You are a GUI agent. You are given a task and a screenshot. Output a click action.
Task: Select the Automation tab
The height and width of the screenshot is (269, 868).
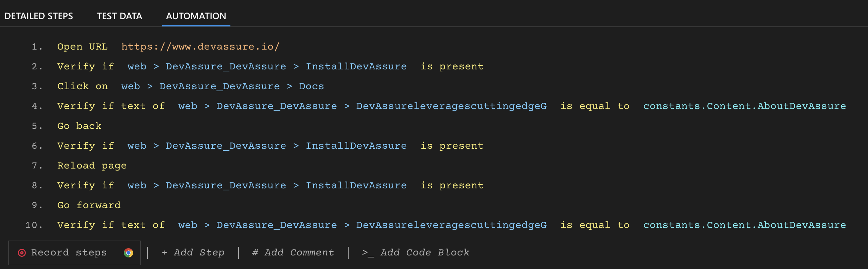click(196, 16)
